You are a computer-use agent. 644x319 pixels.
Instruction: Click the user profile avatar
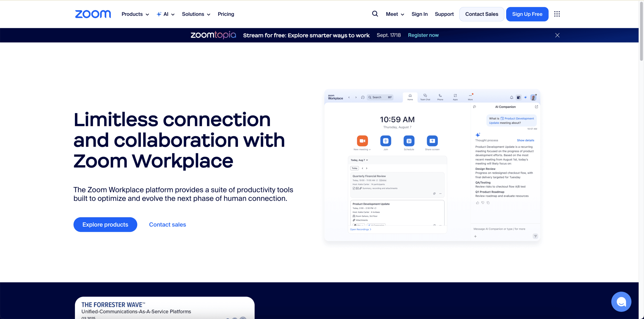point(533,97)
